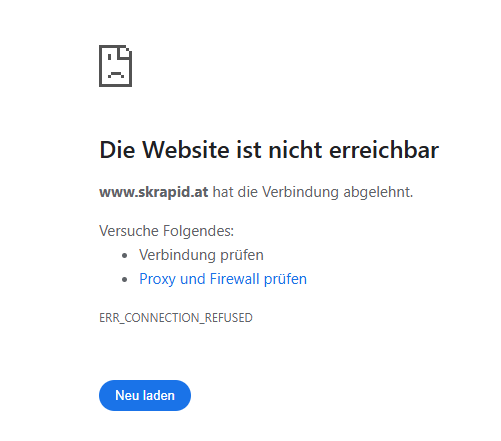Click the word Website in the heading
This screenshot has height=441, width=501.
[186, 150]
